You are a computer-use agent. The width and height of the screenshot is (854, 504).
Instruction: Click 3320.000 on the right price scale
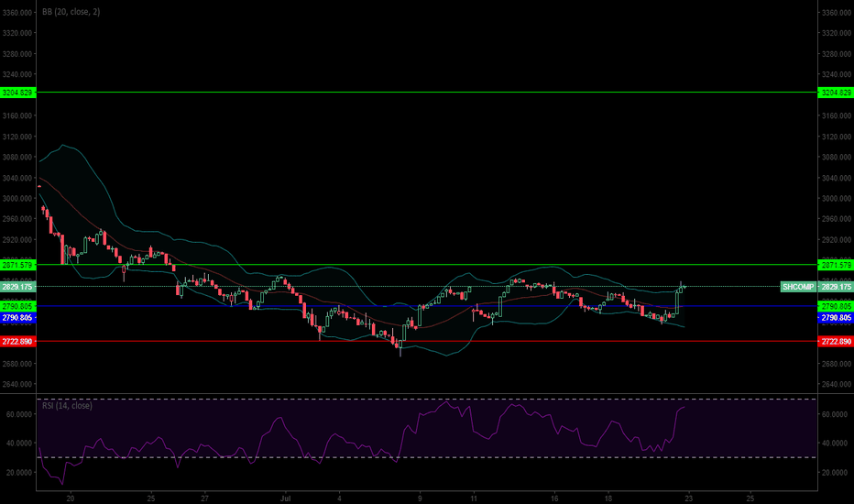coord(837,33)
